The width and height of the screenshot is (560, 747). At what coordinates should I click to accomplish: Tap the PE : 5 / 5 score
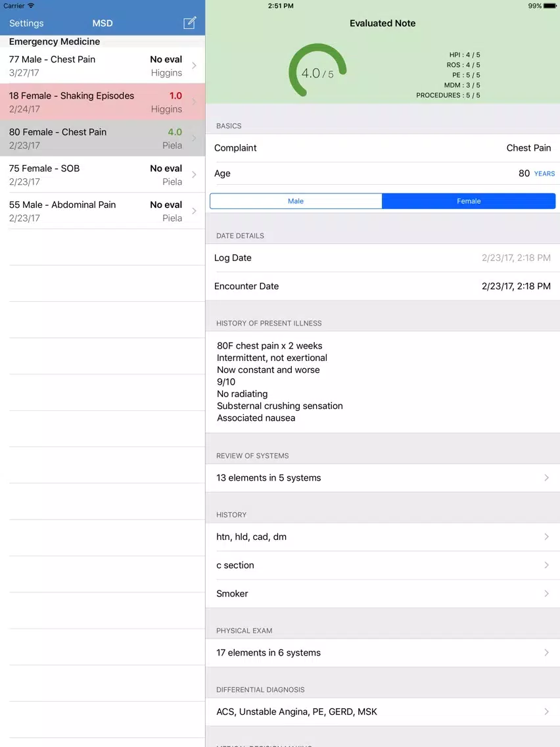click(x=466, y=75)
